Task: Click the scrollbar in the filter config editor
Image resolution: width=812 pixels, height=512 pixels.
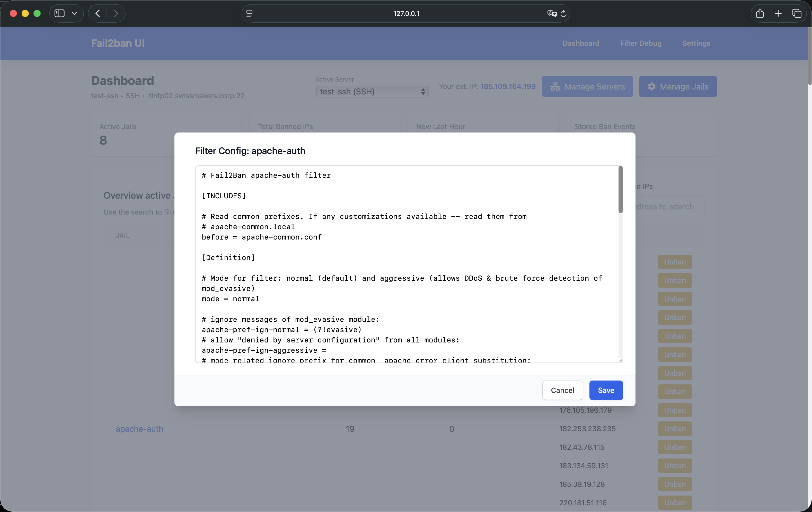Action: click(620, 190)
